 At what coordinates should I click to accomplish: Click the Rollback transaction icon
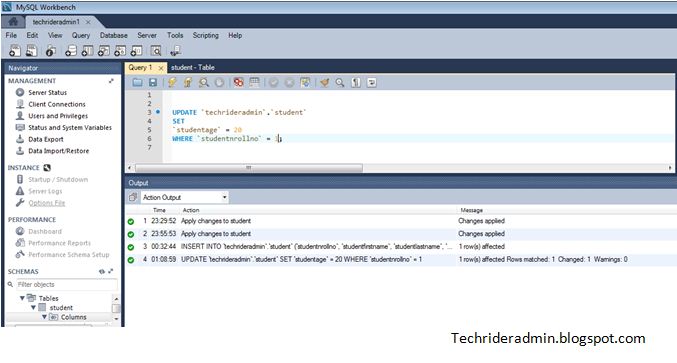tap(289, 82)
